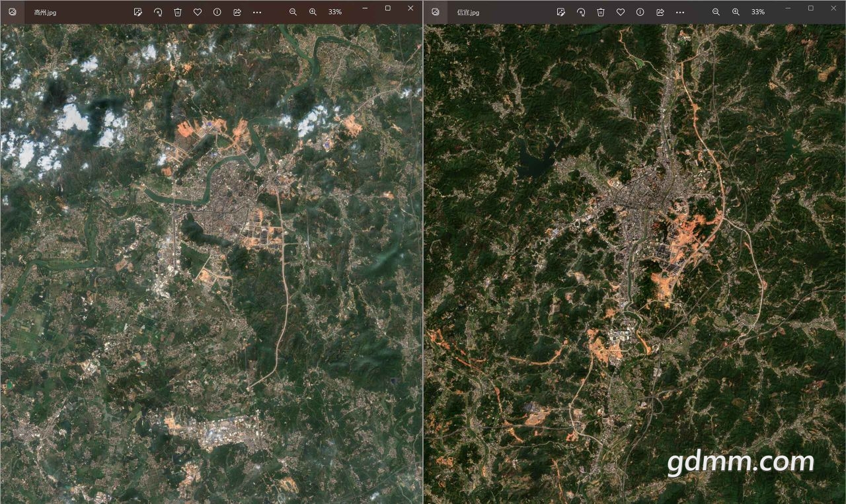Delete the 信宜.jpg photo
846x504 pixels.
(600, 12)
